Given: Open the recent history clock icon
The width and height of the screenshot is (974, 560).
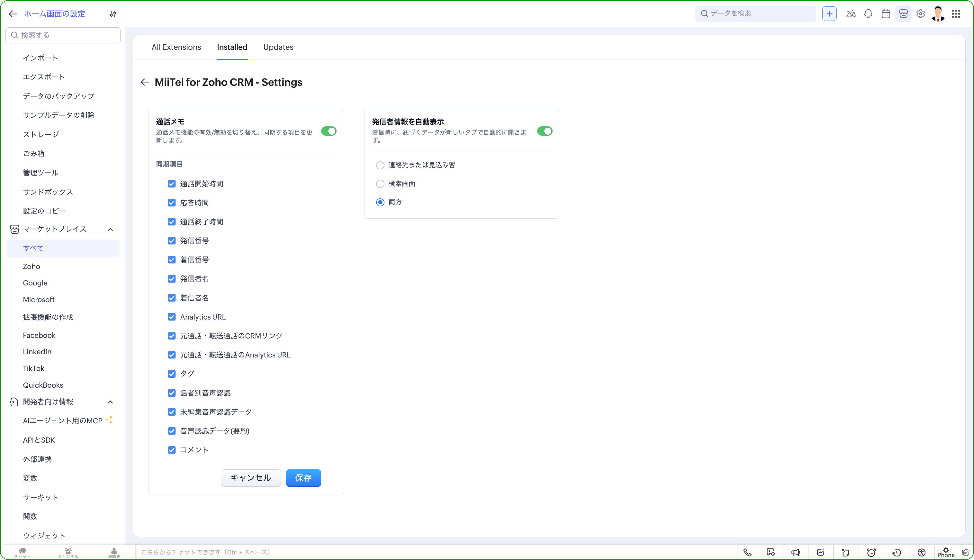Looking at the screenshot, I should click(x=896, y=552).
